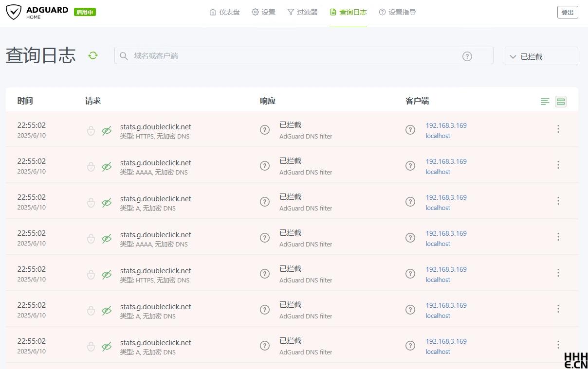The image size is (588, 369).
Task: Refresh the query log with the green arrows icon
Action: (93, 55)
